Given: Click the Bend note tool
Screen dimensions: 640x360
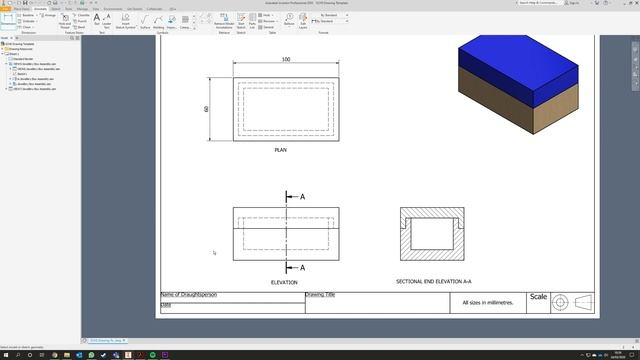Looking at the screenshot, I should click(x=80, y=27).
